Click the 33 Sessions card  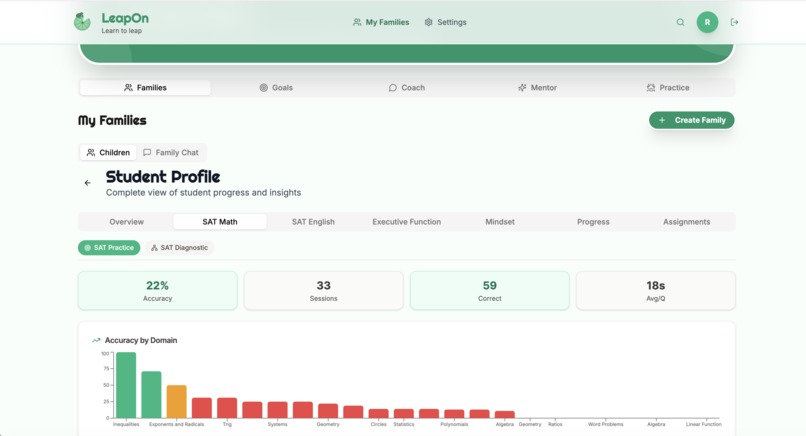[x=324, y=290]
